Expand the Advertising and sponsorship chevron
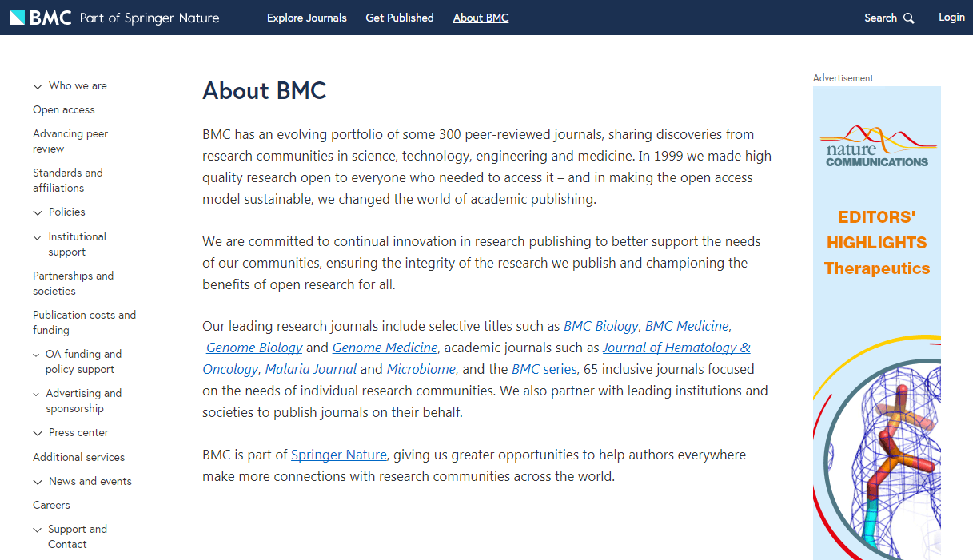973x560 pixels. [x=38, y=394]
